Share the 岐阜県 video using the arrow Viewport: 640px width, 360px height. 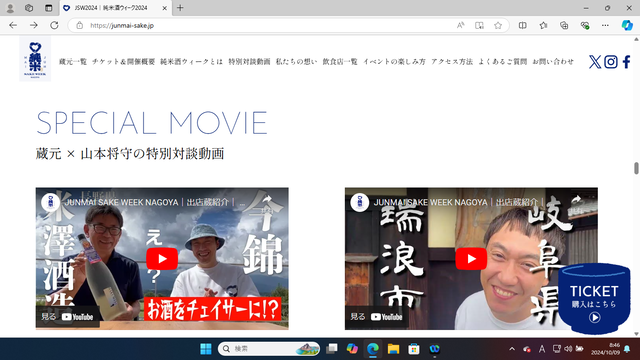(x=576, y=200)
